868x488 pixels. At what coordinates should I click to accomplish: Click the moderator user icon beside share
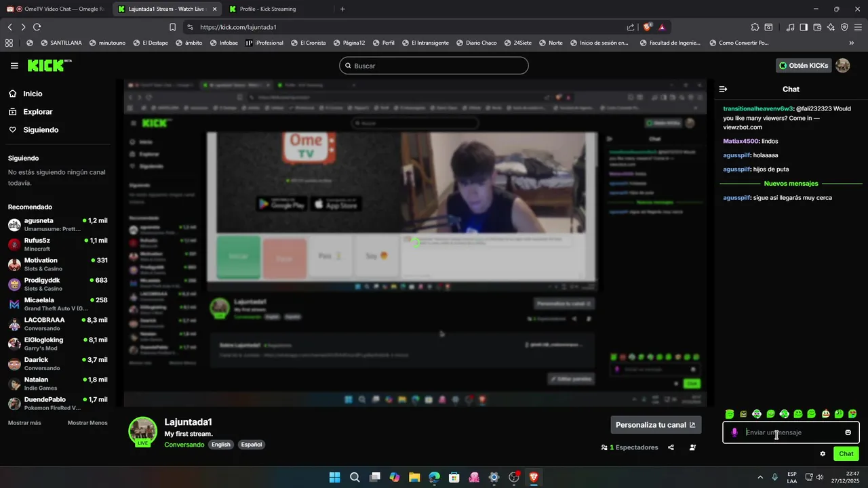coord(692,447)
